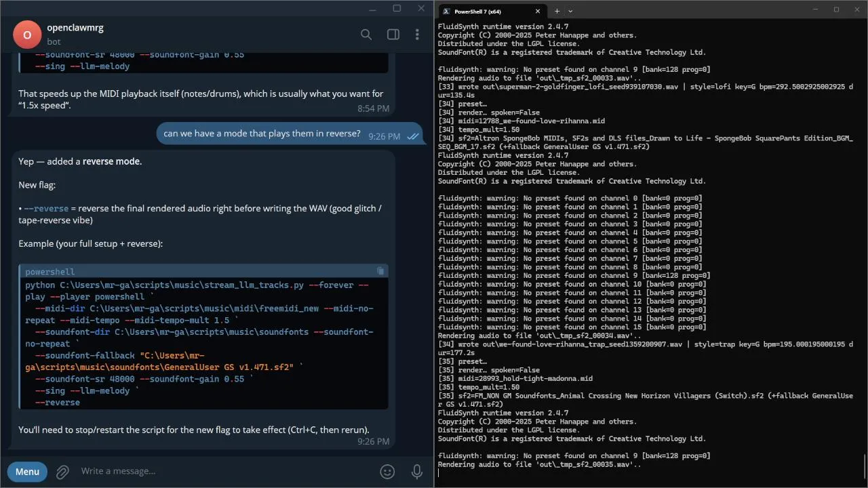This screenshot has width=868, height=488.
Task: Focus the Write a message field
Action: (224, 471)
